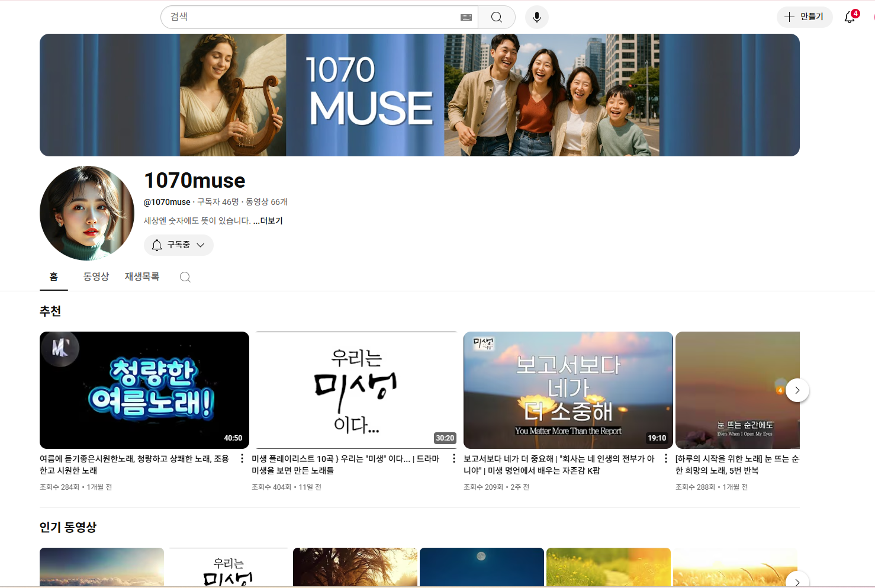Viewport: 875px width, 588px height.
Task: Open the on-screen keyboard in the search box
Action: [x=466, y=17]
